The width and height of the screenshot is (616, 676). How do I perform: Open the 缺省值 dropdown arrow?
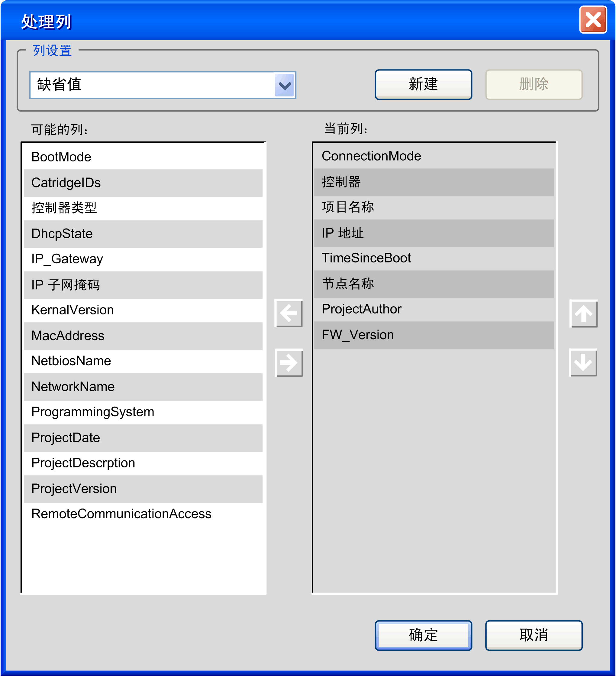coord(285,85)
